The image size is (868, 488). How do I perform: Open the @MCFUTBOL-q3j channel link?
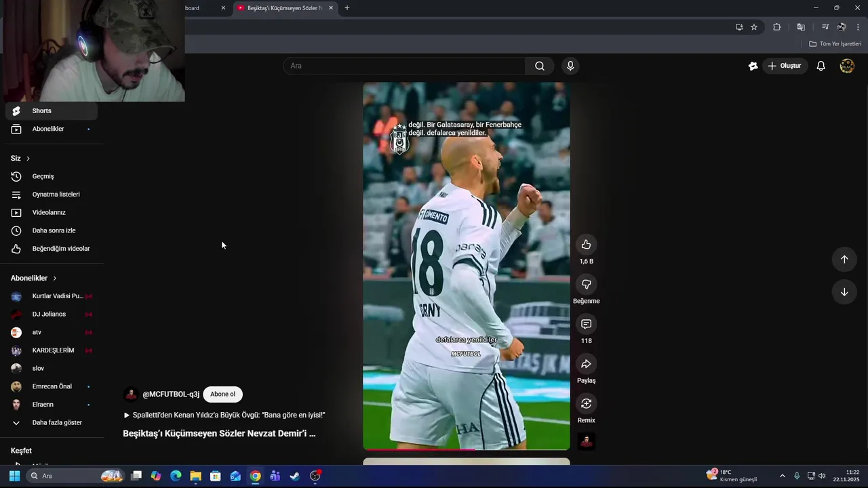171,394
